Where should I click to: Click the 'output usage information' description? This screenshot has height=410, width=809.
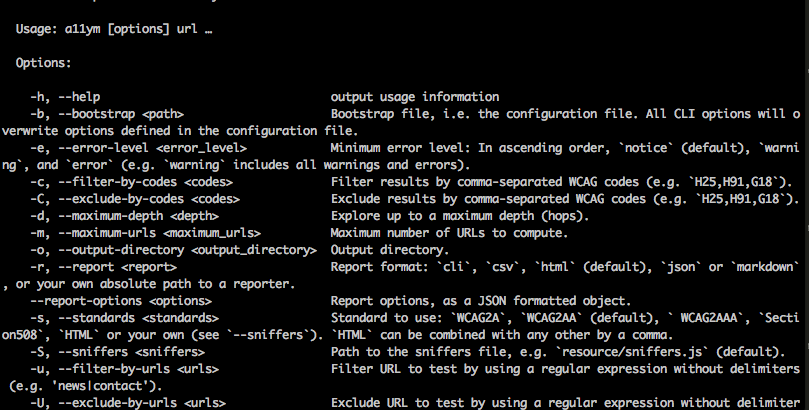[x=415, y=97]
